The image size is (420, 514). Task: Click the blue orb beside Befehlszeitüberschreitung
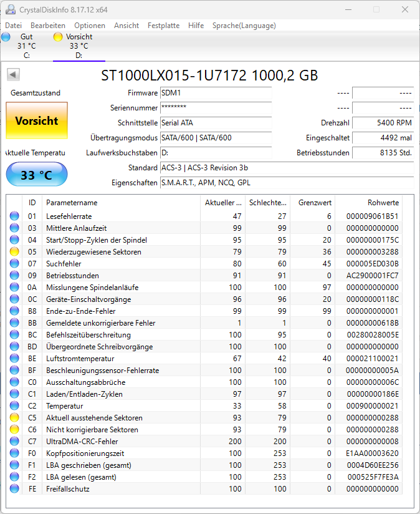coord(14,335)
